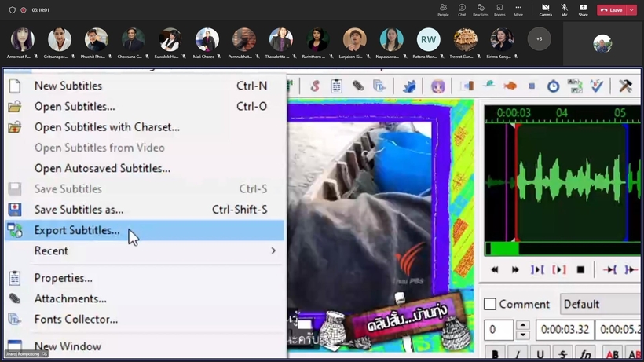Open the More options in Teams

[518, 10]
